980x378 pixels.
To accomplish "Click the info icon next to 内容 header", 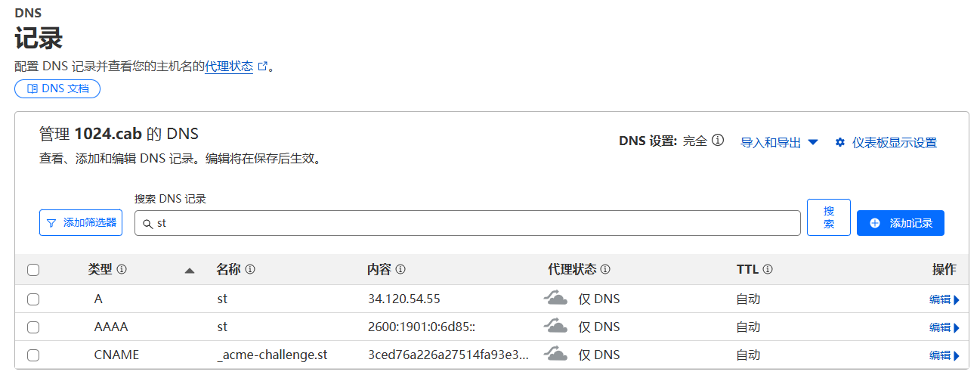I will coord(400,269).
